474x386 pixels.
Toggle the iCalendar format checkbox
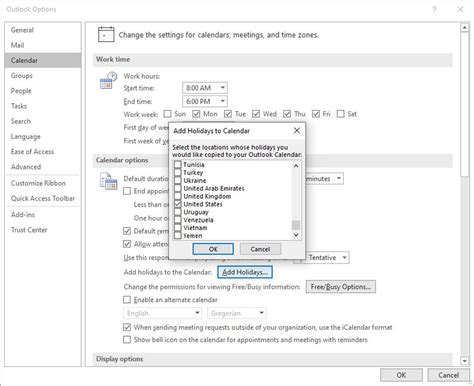(x=127, y=327)
